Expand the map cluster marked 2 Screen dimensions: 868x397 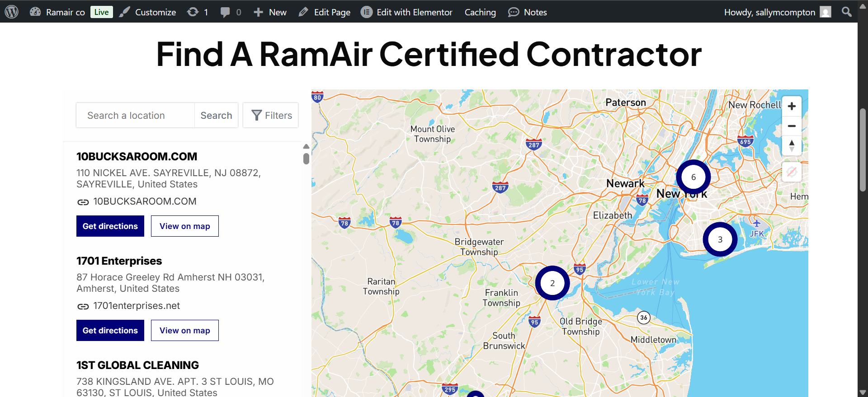click(x=552, y=283)
